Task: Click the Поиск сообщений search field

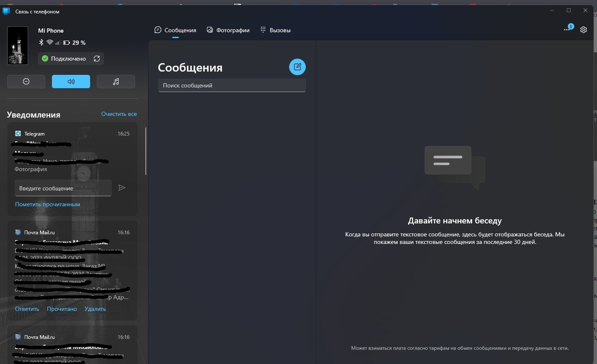Action: [x=232, y=85]
